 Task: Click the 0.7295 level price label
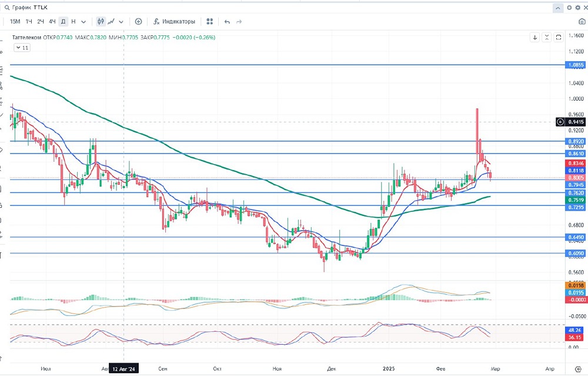click(576, 207)
